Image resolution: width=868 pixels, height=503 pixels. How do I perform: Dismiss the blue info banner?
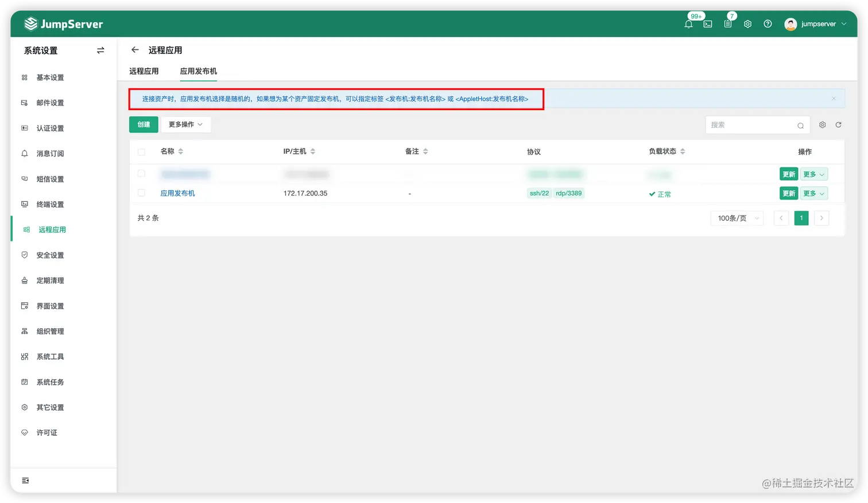pyautogui.click(x=834, y=99)
